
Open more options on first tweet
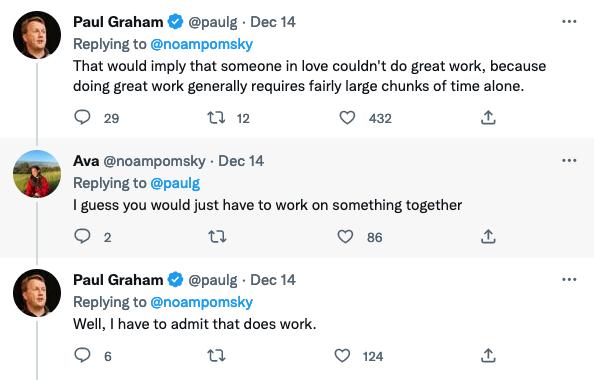tap(569, 22)
